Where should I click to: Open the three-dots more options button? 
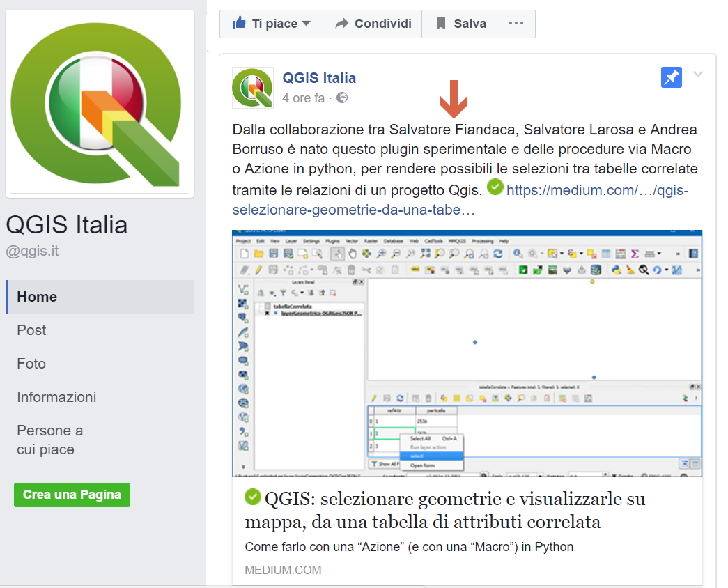[516, 24]
